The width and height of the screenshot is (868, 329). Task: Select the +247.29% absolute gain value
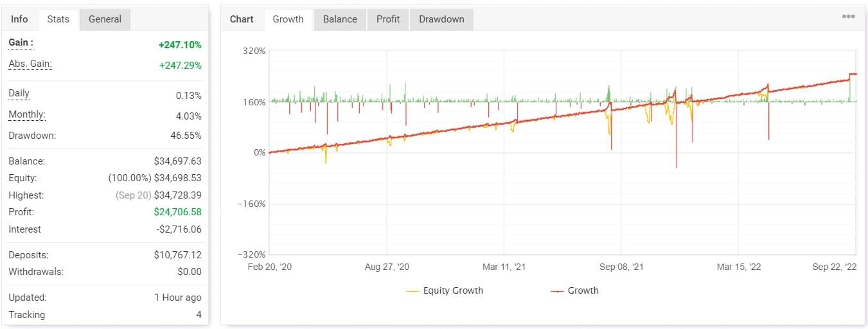click(180, 66)
